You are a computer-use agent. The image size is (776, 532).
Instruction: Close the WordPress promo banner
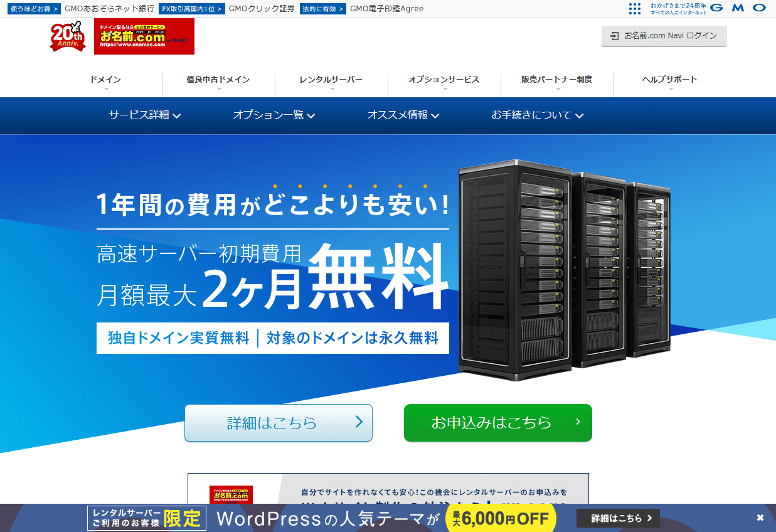[760, 518]
